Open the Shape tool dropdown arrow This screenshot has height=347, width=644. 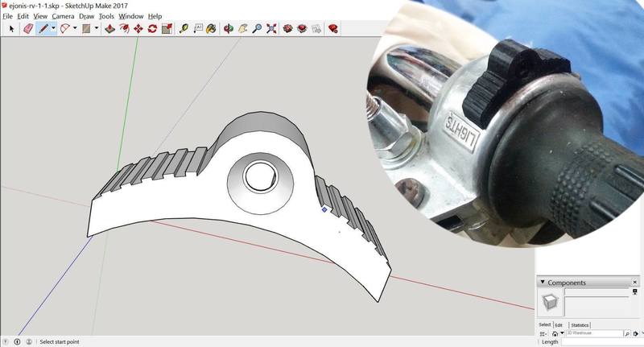96,28
